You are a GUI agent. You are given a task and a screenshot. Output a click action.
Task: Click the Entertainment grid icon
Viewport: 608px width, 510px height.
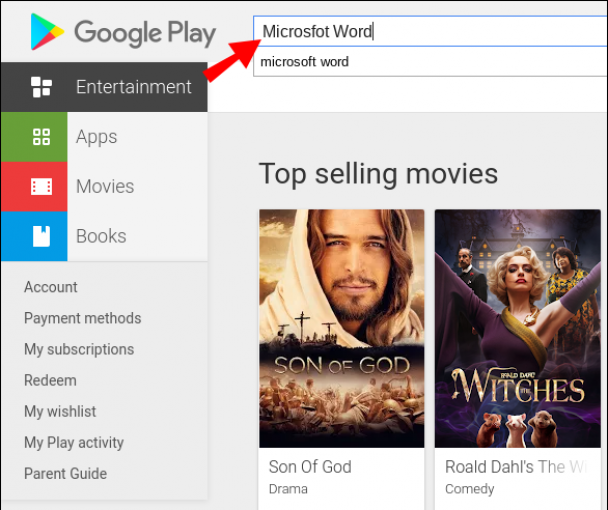[41, 87]
